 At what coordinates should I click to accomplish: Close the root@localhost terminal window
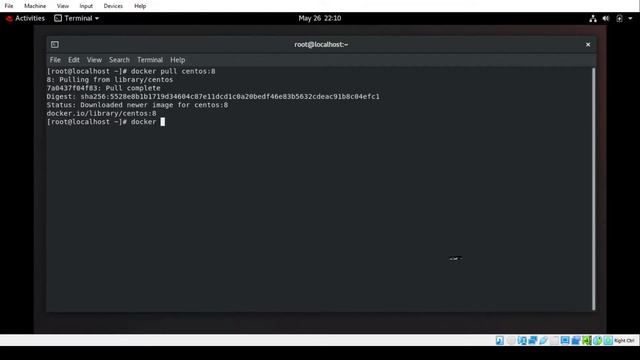pyautogui.click(x=588, y=44)
